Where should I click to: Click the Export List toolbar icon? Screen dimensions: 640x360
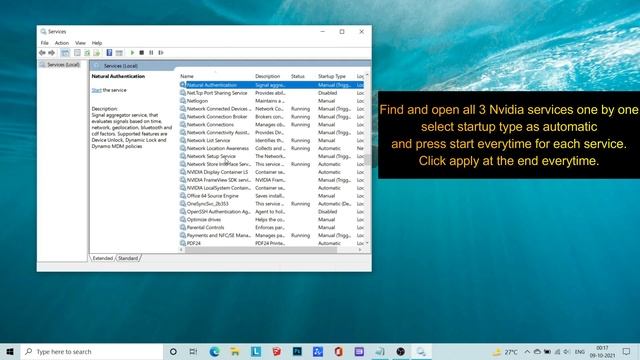click(x=96, y=53)
